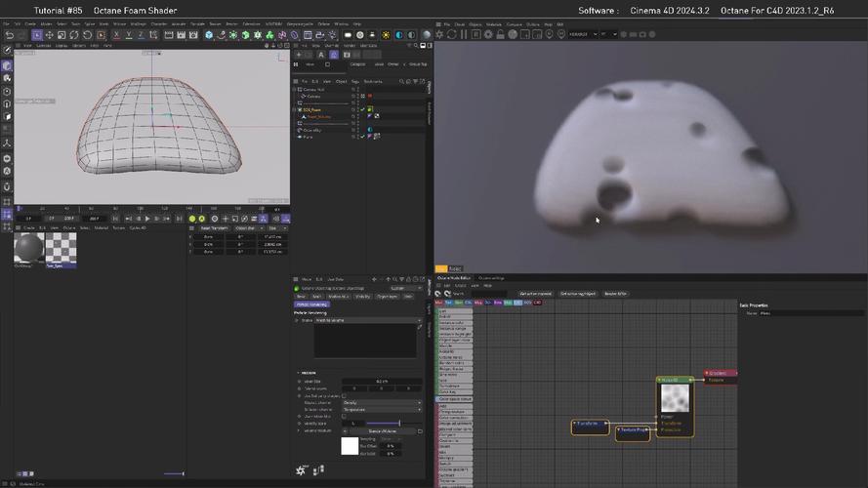868x488 pixels.
Task: Toggle the Z axis lock icon
Action: coord(141,35)
